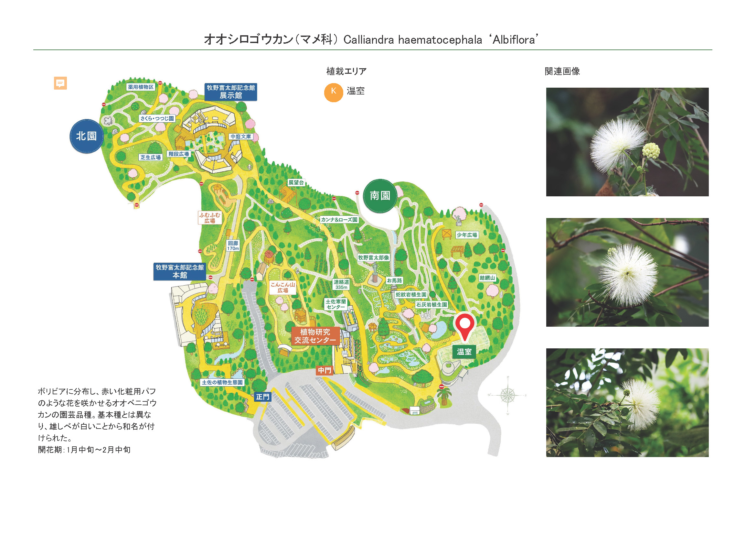
Task: Click the カンナ&ローズ園 label
Action: coord(339,219)
